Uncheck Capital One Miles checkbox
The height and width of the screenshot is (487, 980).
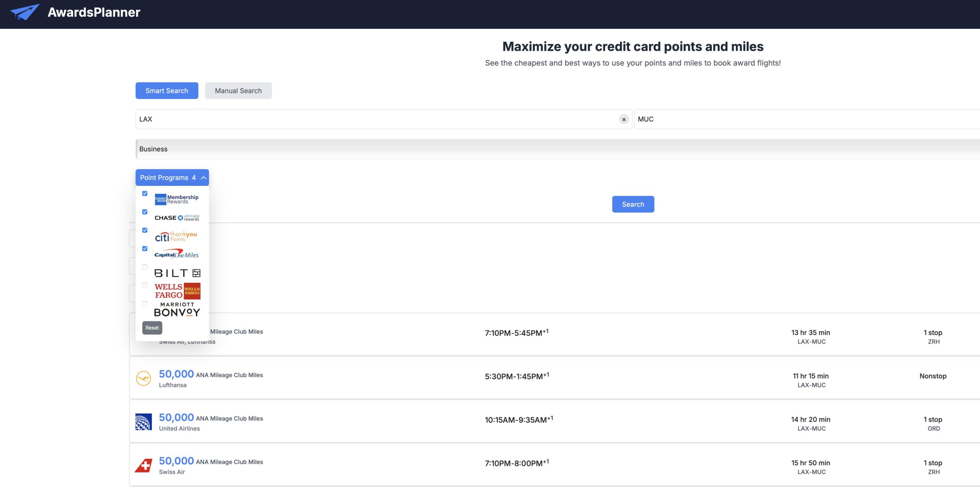point(145,249)
